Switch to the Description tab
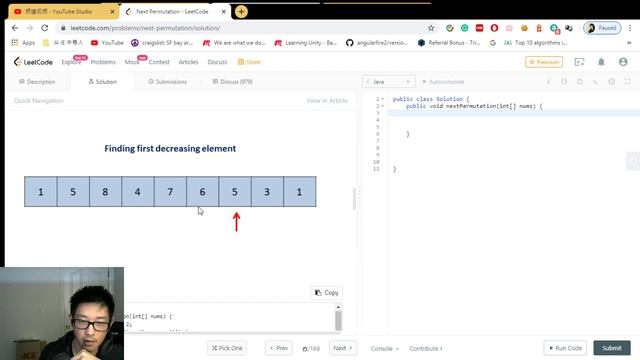Viewport: 640px width, 360px height. click(37, 82)
